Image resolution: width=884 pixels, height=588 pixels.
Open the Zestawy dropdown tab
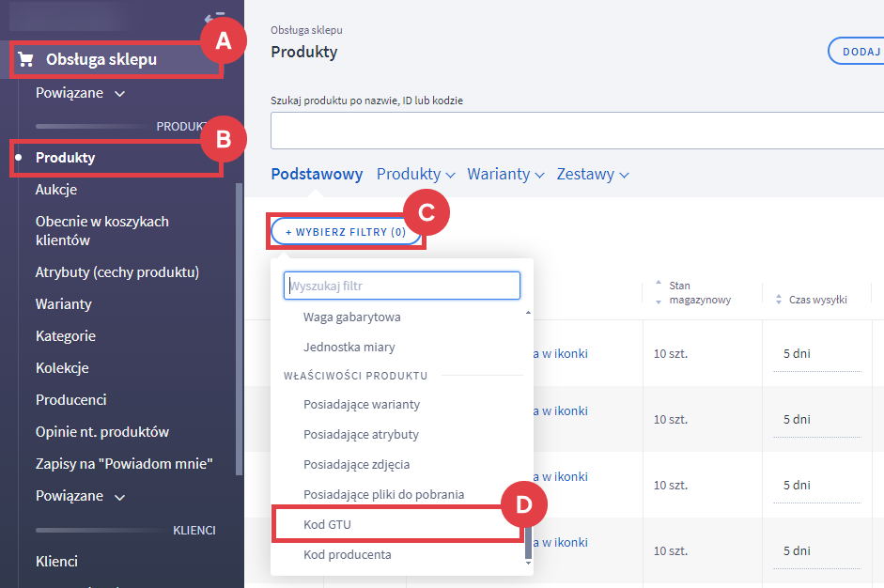point(592,174)
